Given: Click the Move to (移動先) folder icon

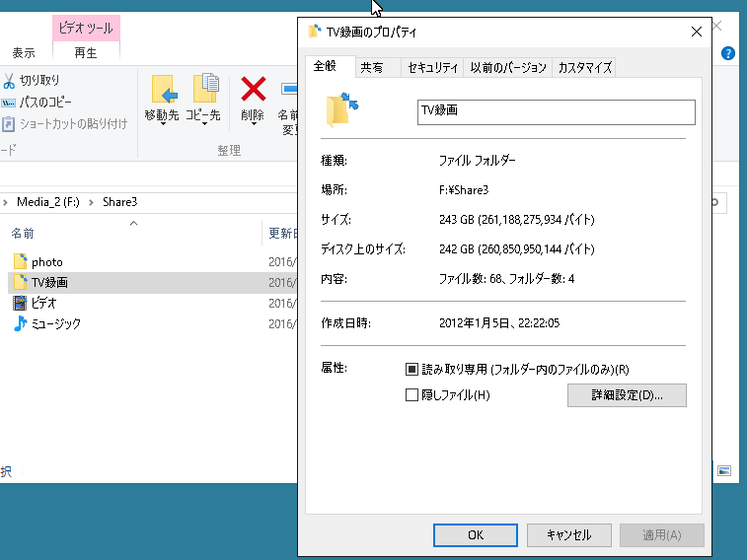Looking at the screenshot, I should pyautogui.click(x=162, y=89).
